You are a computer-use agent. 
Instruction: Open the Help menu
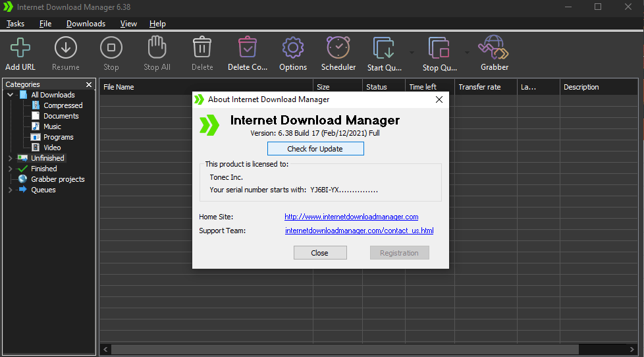tap(157, 24)
